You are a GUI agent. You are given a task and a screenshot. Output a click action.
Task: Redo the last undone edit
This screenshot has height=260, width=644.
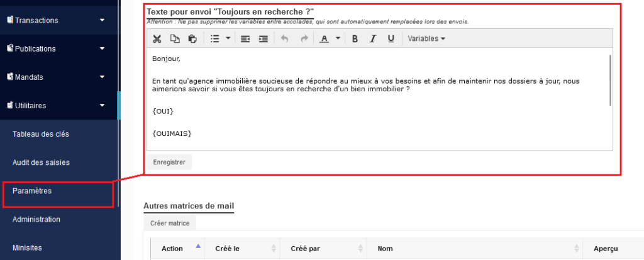pyautogui.click(x=304, y=39)
